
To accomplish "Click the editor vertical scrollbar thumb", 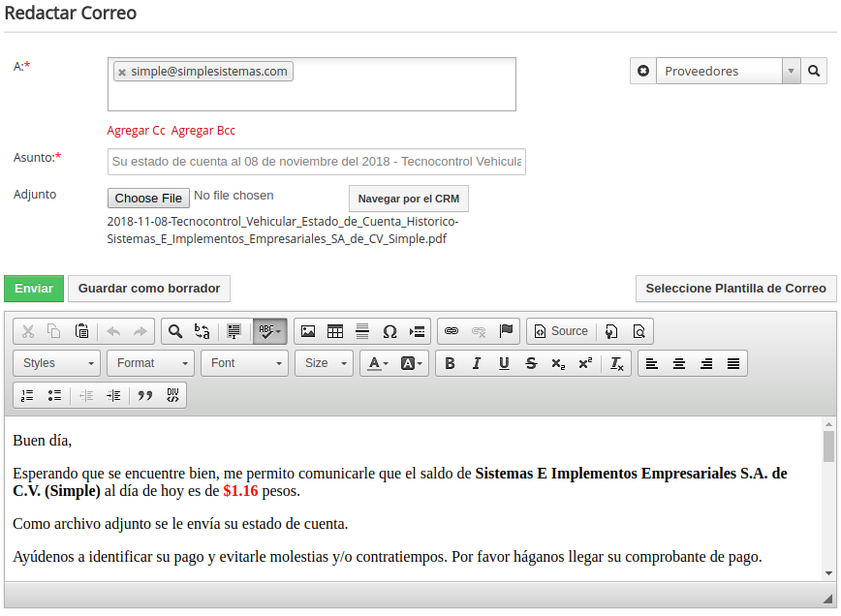I will [x=828, y=446].
